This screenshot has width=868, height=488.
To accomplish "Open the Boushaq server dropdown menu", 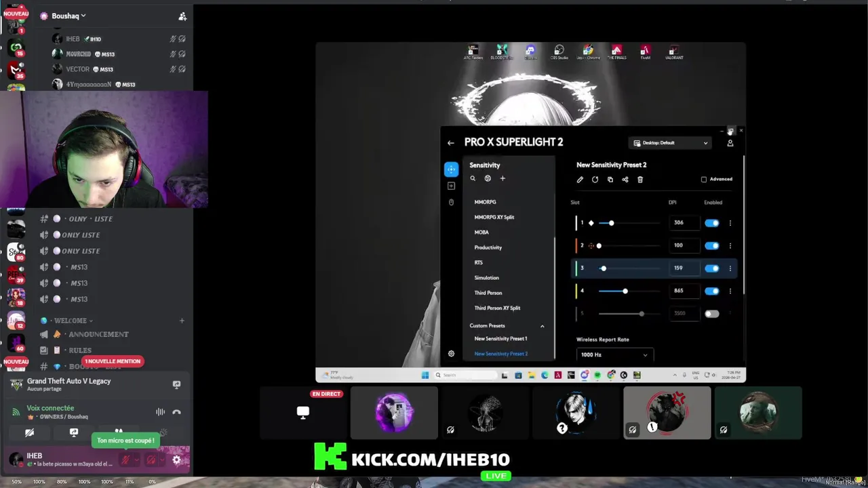I will pos(69,16).
